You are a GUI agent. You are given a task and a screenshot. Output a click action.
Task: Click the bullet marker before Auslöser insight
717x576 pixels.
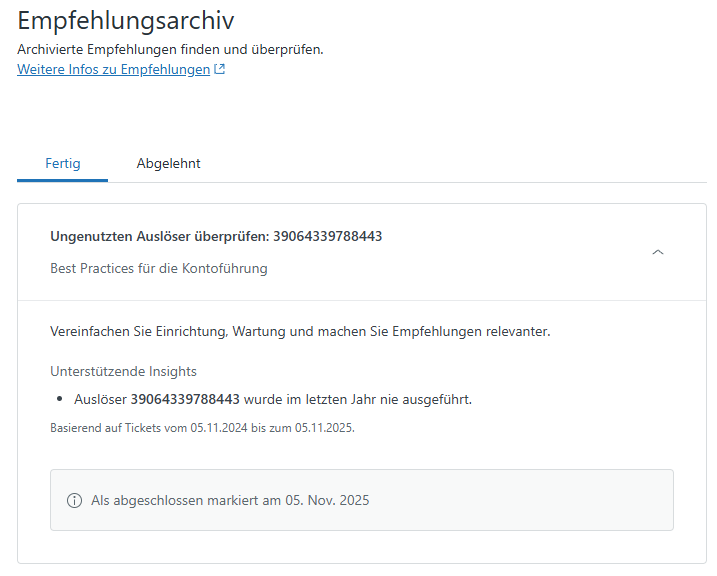coord(59,399)
